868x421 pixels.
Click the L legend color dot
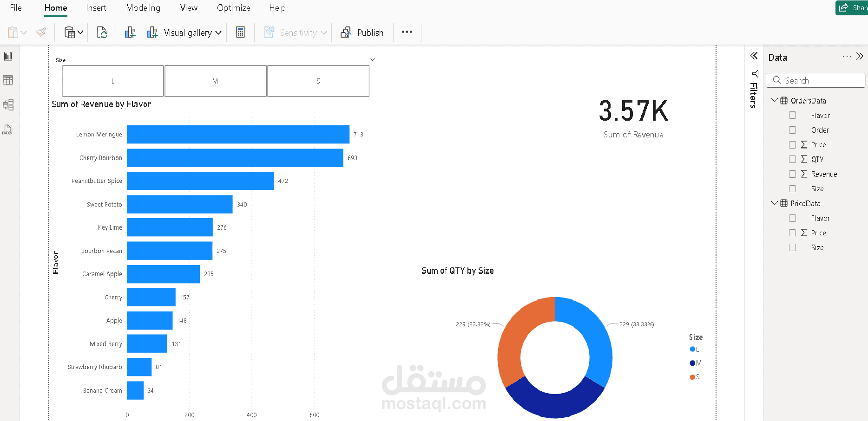tap(692, 349)
